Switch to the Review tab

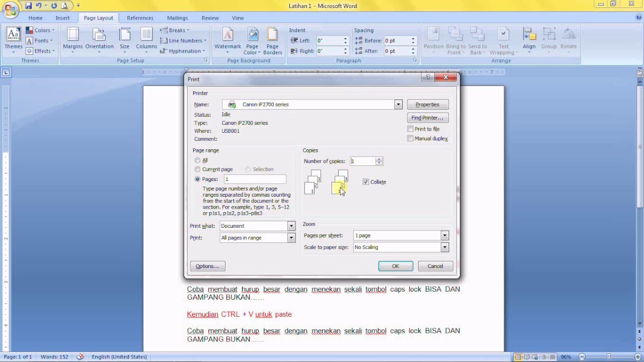click(x=210, y=18)
